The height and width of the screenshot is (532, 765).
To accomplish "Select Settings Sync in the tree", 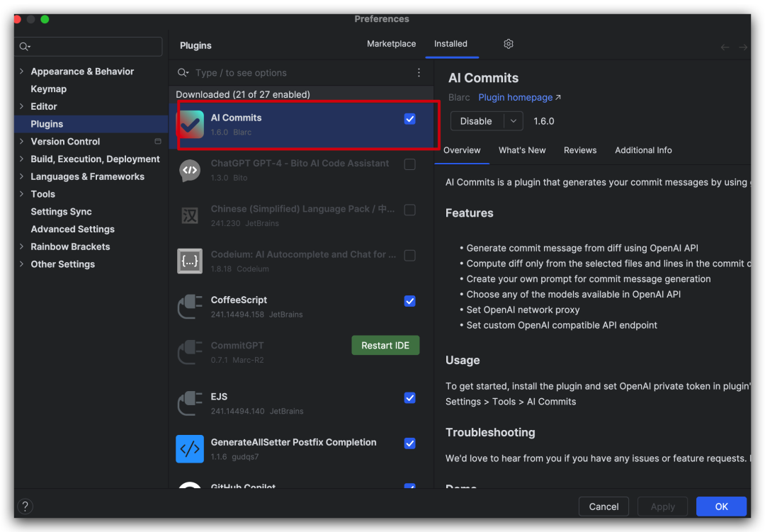I will [61, 211].
